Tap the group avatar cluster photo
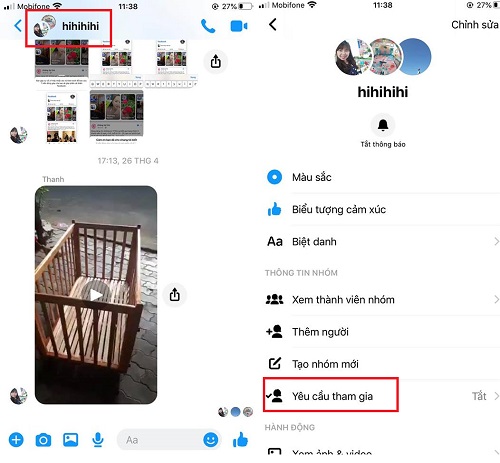500x463 pixels. coord(383,57)
